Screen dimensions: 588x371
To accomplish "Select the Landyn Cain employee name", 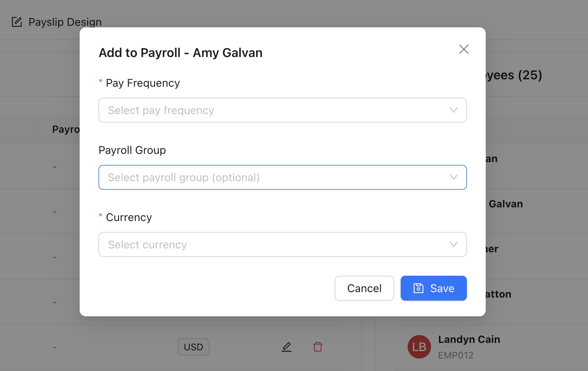I will pyautogui.click(x=469, y=339).
